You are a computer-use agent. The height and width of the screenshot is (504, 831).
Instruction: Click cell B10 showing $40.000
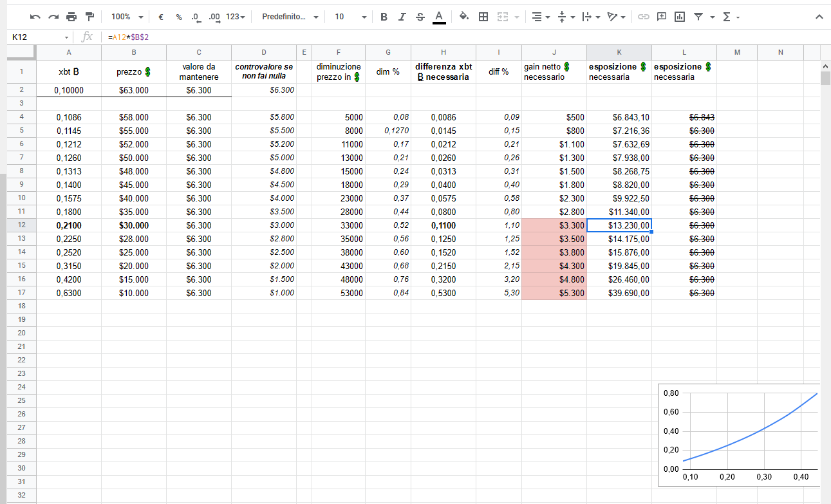(x=134, y=198)
